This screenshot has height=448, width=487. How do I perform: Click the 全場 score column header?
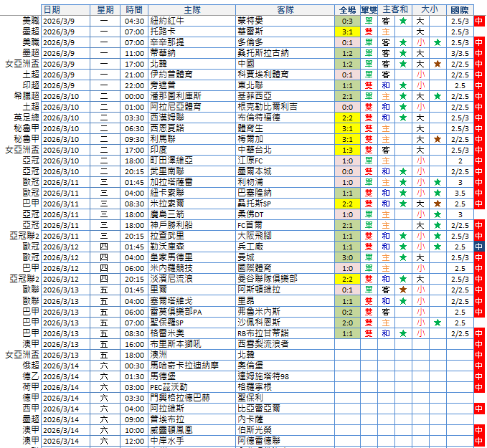[x=347, y=10]
